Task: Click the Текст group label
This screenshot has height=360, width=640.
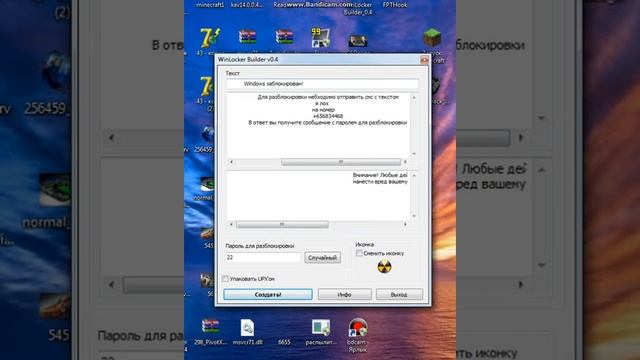Action: click(x=233, y=73)
